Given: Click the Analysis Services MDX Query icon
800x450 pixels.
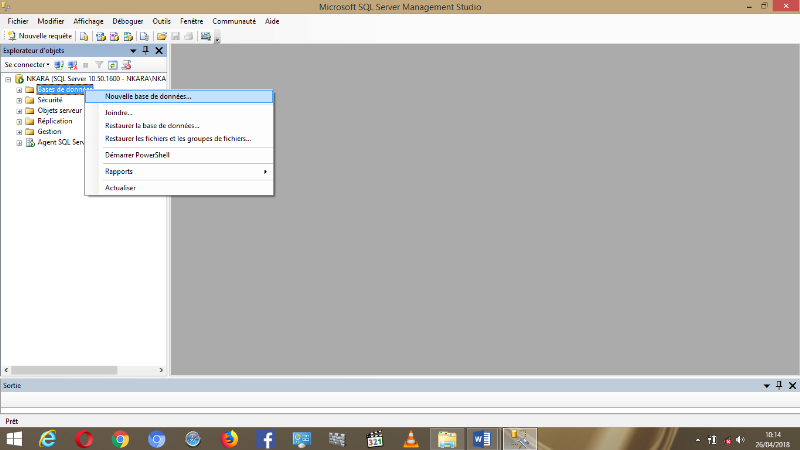Looking at the screenshot, I should [101, 36].
